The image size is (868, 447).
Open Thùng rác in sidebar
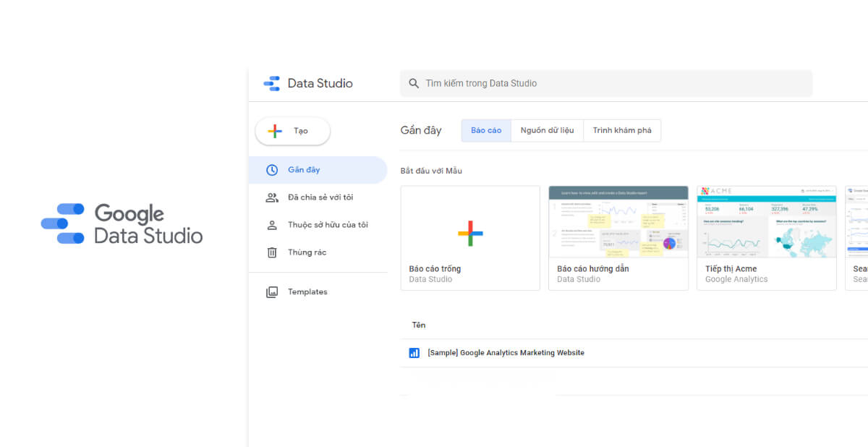[318, 252]
